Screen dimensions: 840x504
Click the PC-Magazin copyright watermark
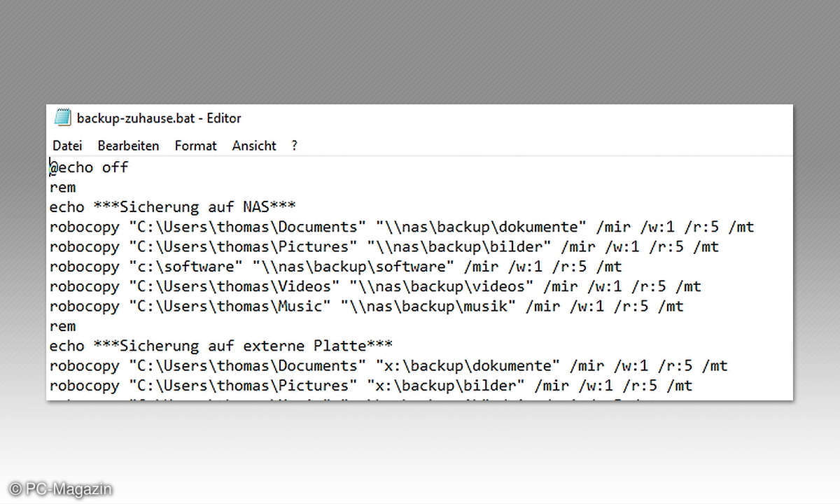point(60,490)
